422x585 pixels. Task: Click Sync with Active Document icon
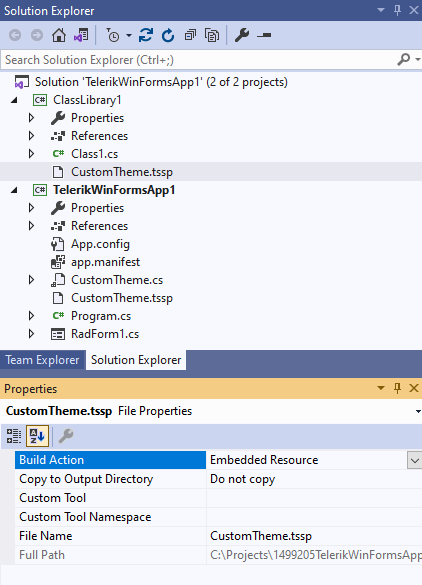[x=146, y=35]
